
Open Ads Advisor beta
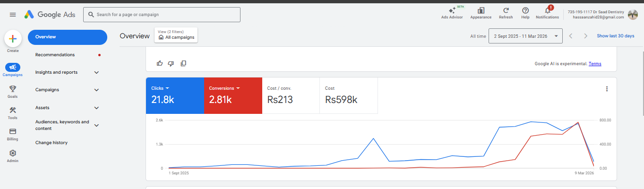click(x=452, y=13)
